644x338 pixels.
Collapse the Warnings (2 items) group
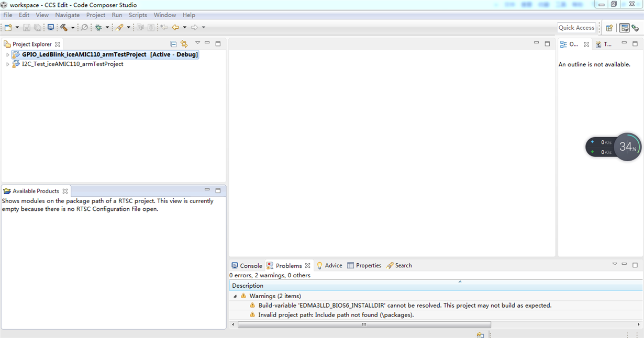(235, 296)
